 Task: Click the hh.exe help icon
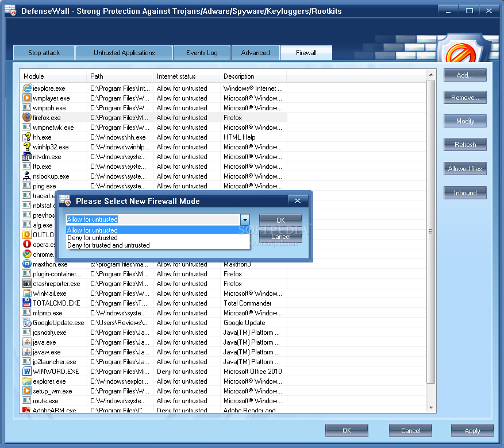tap(27, 137)
